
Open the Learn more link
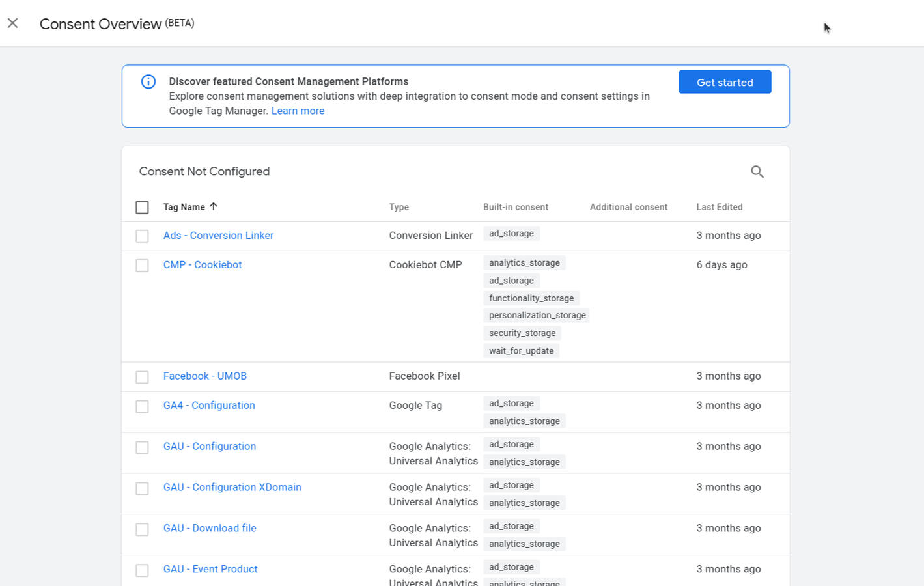(x=298, y=111)
